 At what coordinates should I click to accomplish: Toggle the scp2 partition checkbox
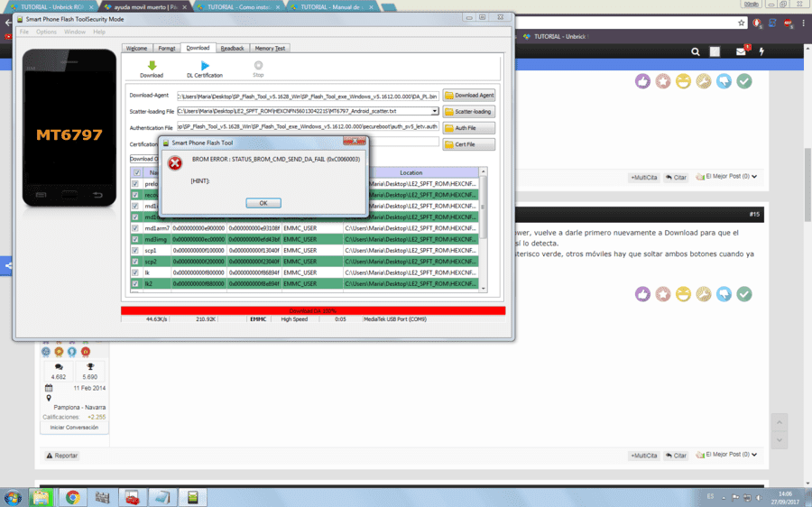tap(135, 262)
